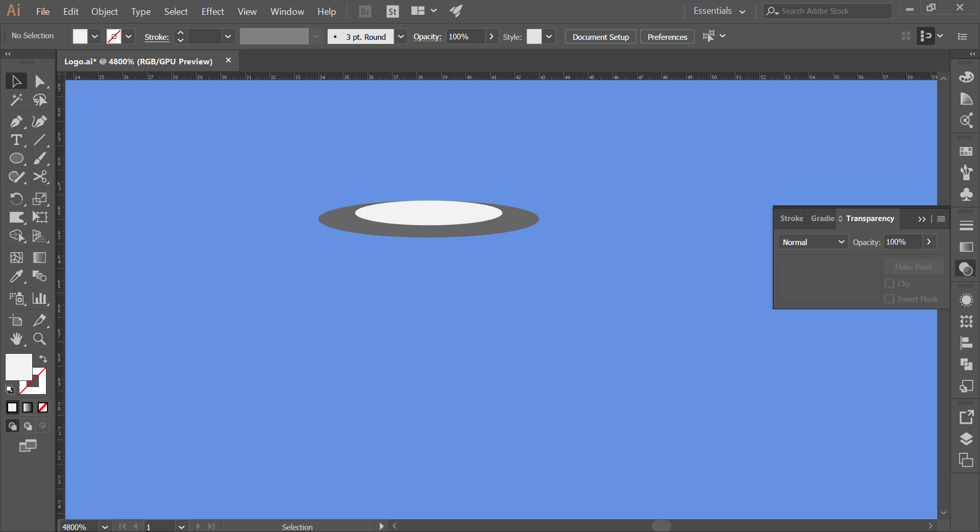Swap fill and stroke colors

[x=43, y=359]
